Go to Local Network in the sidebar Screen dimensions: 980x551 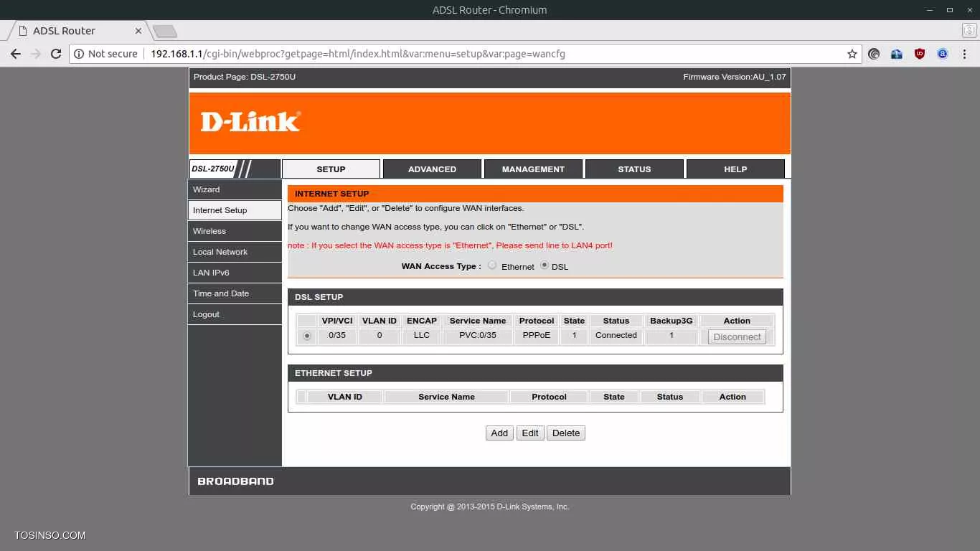(235, 252)
